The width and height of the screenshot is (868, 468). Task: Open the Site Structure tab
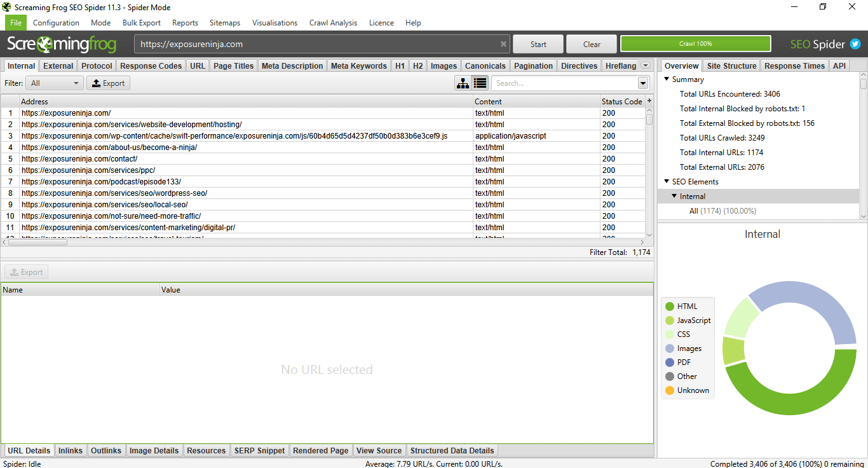coord(731,66)
